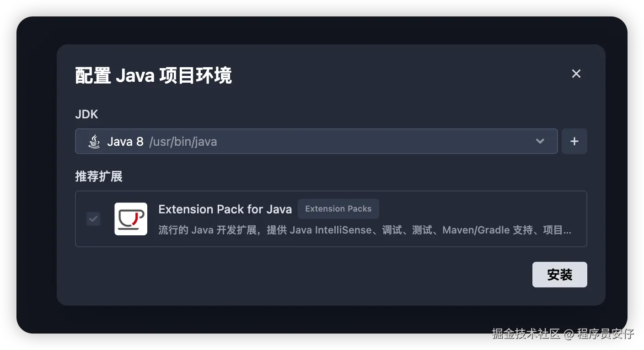
Task: Toggle Extension Pack for Java checkbox
Action: pyautogui.click(x=93, y=219)
